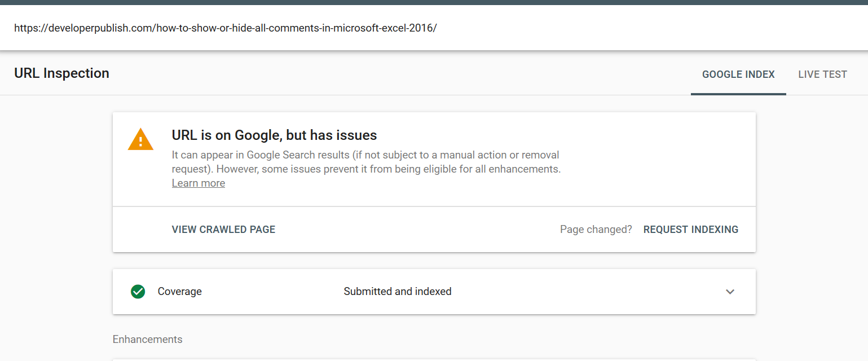Image resolution: width=868 pixels, height=361 pixels.
Task: Click the Page changed? label
Action: pos(596,229)
